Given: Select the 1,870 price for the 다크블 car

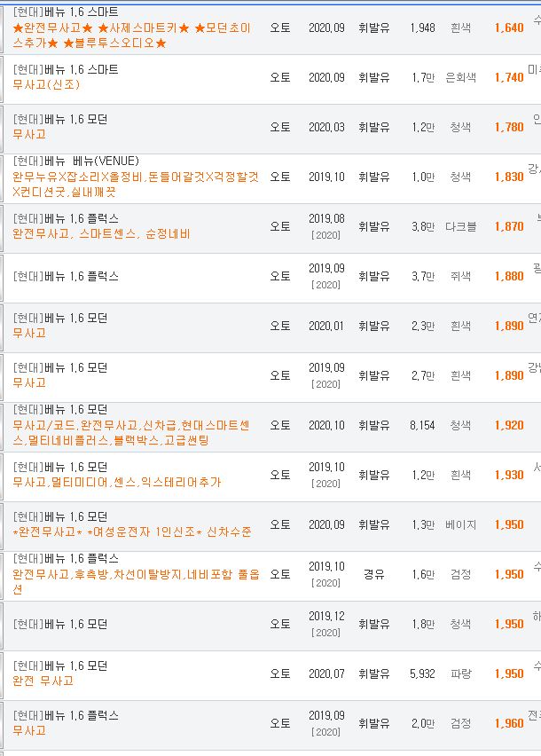Looking at the screenshot, I should pyautogui.click(x=509, y=226).
